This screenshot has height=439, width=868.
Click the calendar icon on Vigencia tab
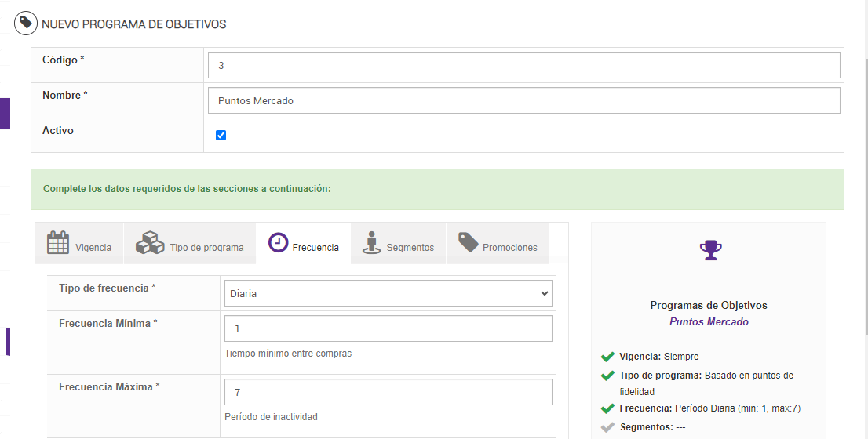[58, 243]
